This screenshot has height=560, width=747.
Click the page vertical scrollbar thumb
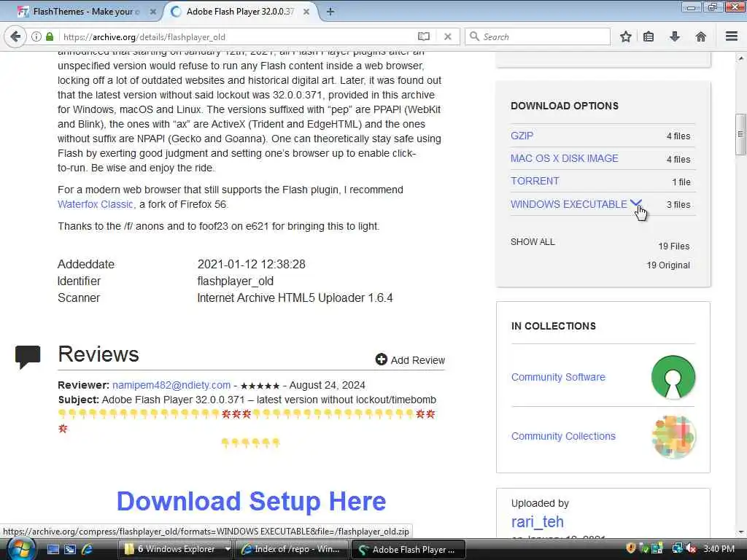point(740,134)
